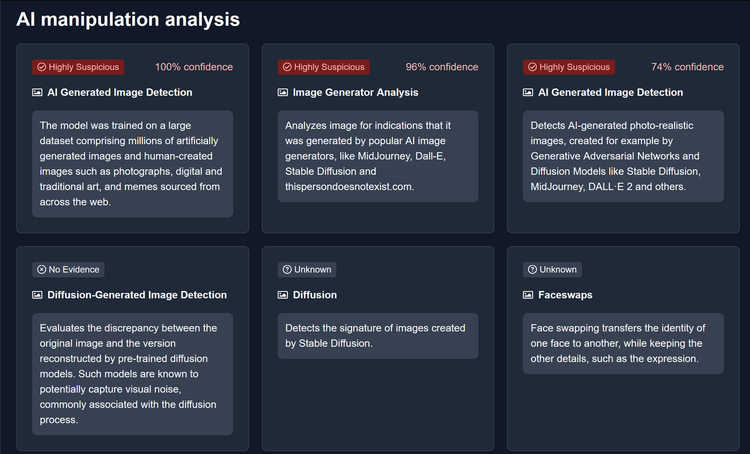Screen dimensions: 750x454
Task: Click check icon in badge beside 100% confidence
Action: 41,67
